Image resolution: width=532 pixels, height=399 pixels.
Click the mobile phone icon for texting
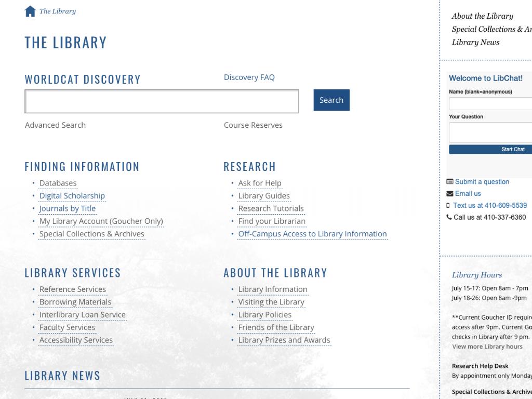tap(448, 206)
